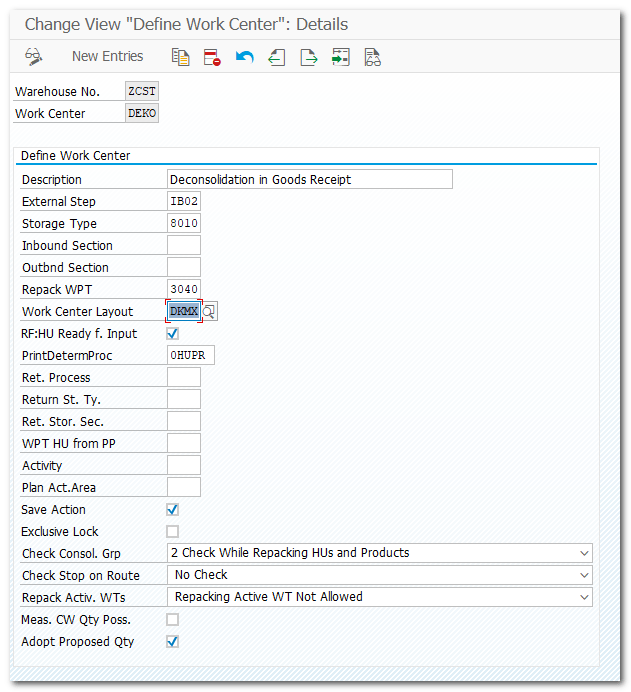Click the Description input field
This screenshot has height=692, width=631.
tap(310, 180)
